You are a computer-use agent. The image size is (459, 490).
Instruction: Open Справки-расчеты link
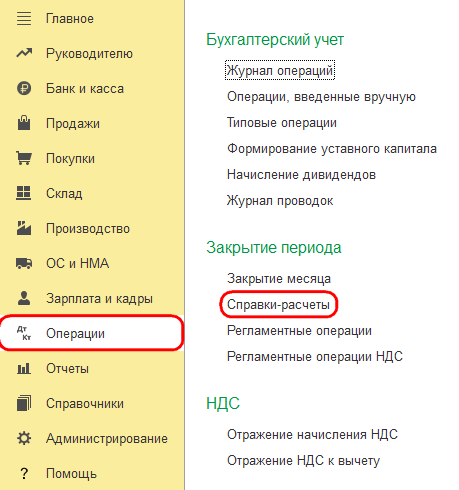[x=278, y=305]
